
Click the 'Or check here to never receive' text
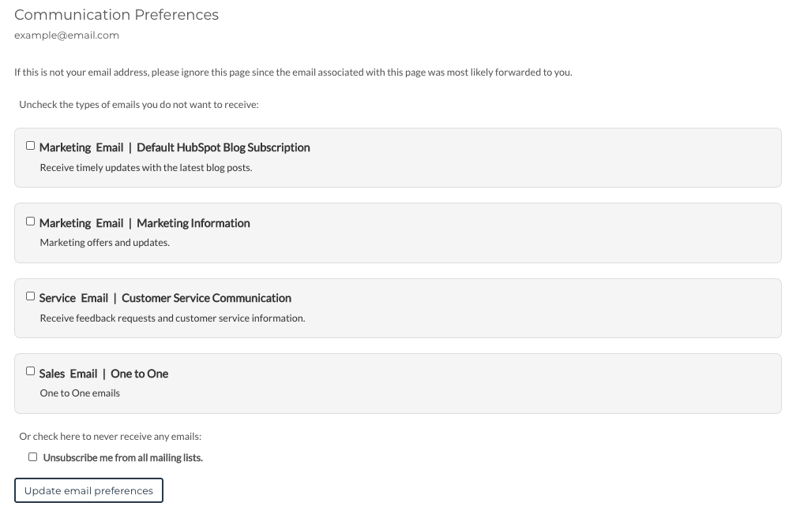tap(110, 436)
